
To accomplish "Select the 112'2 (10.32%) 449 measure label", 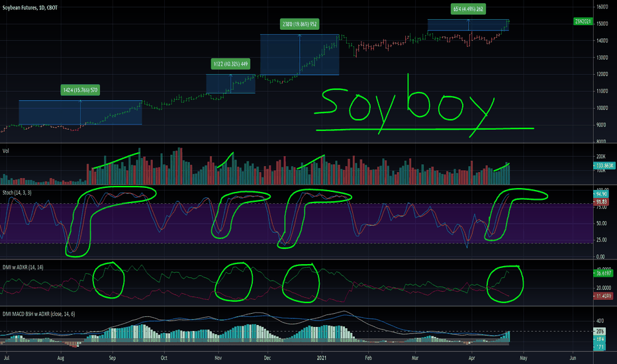I will pos(230,64).
